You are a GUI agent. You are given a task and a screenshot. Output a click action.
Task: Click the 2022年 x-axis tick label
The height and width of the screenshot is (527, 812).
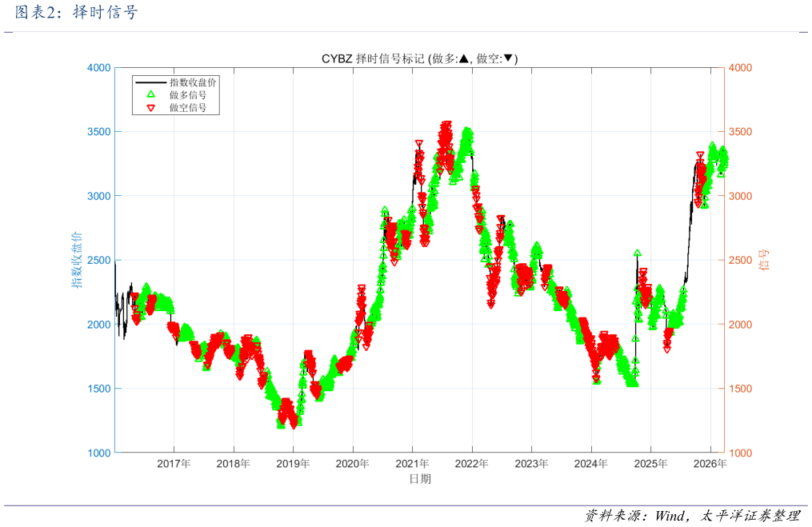[x=472, y=463]
